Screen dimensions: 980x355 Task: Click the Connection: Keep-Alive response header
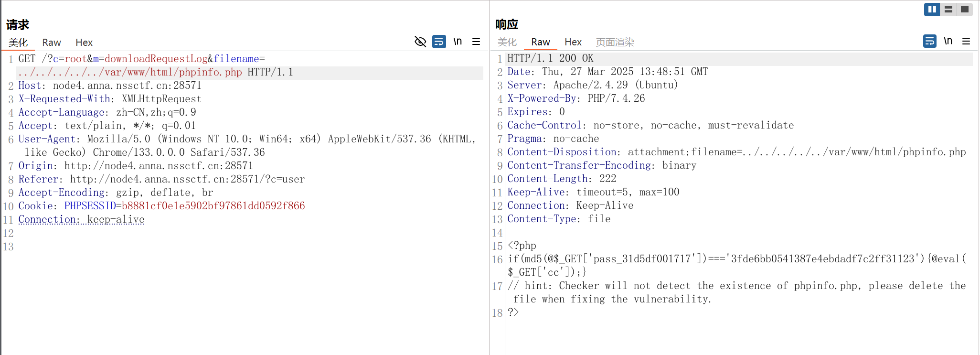click(x=570, y=205)
